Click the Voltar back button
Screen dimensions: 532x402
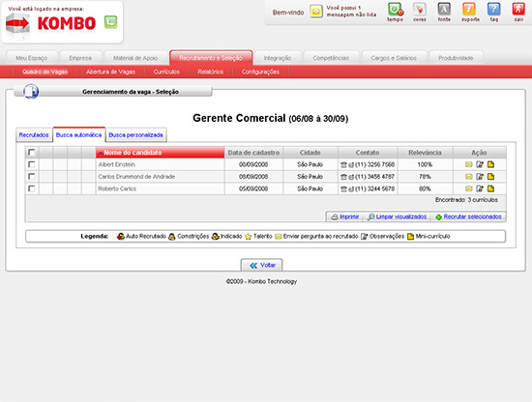point(261,265)
